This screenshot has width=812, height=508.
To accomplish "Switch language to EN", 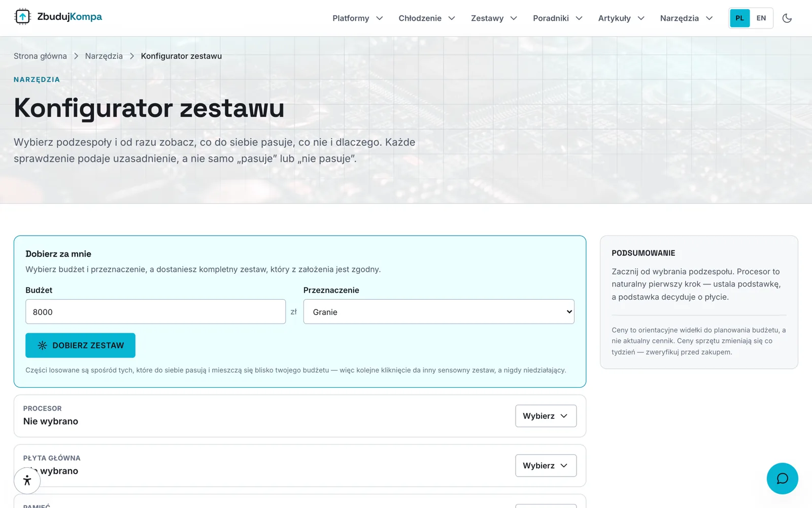I will (761, 18).
